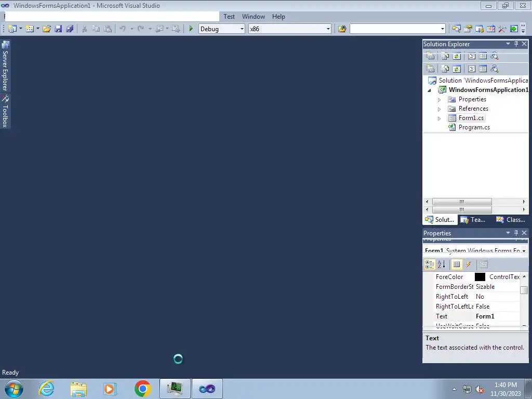Open Windows Explorer folder in the taskbar
The height and width of the screenshot is (399, 532).
pyautogui.click(x=78, y=389)
